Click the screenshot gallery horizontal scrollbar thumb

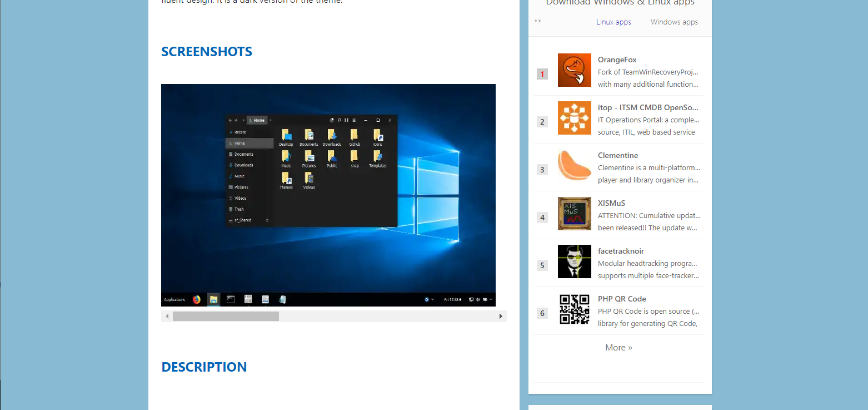coord(226,317)
